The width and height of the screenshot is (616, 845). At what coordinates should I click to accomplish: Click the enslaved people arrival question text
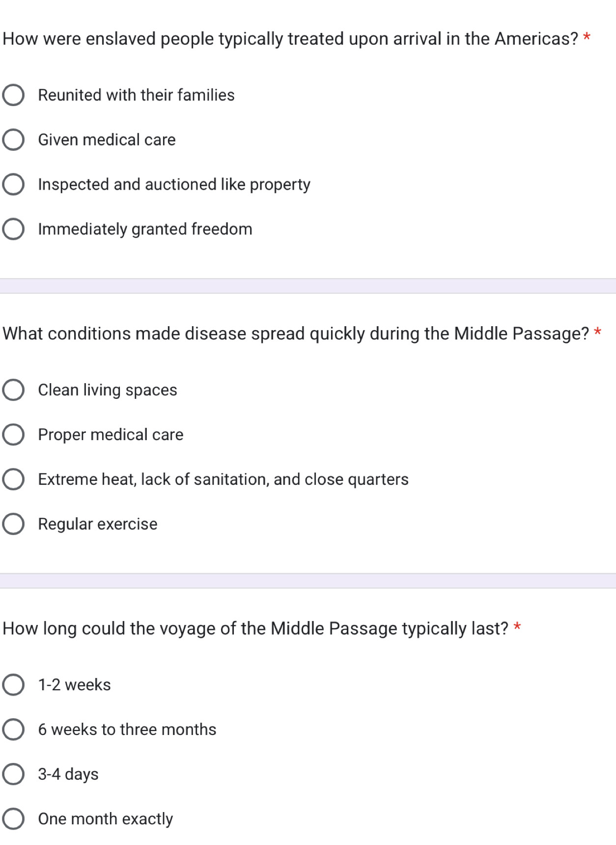point(290,39)
